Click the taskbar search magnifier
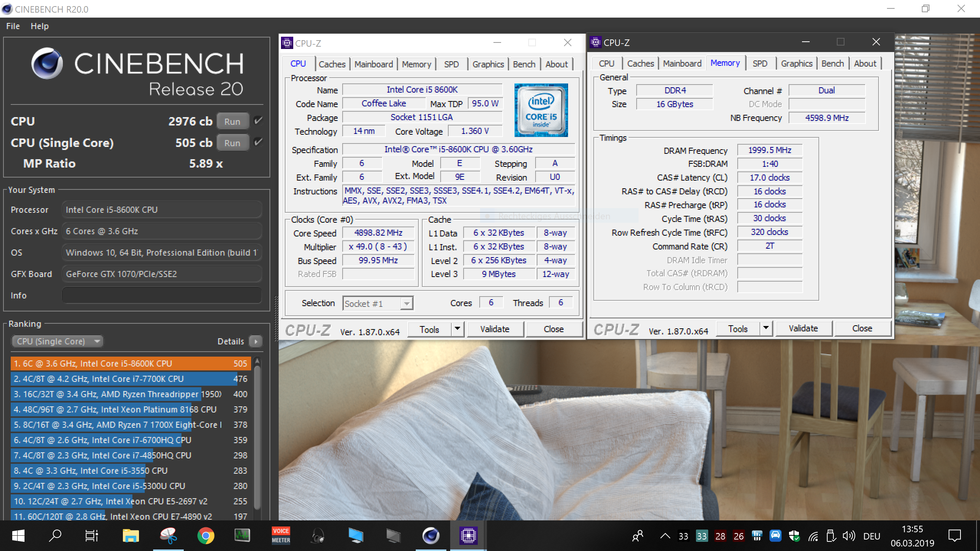 tap(55, 536)
